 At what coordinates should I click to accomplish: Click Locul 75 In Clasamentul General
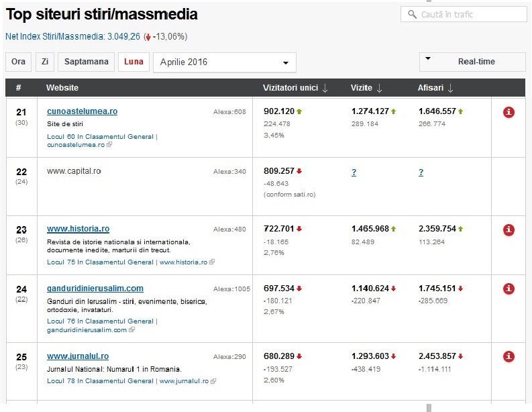[100, 262]
